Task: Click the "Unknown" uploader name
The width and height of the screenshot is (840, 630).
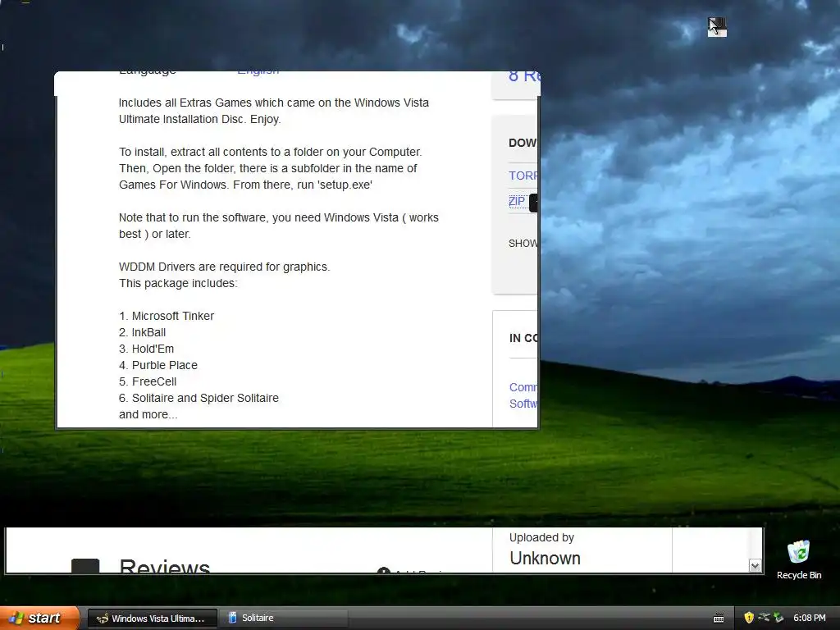Action: click(545, 558)
